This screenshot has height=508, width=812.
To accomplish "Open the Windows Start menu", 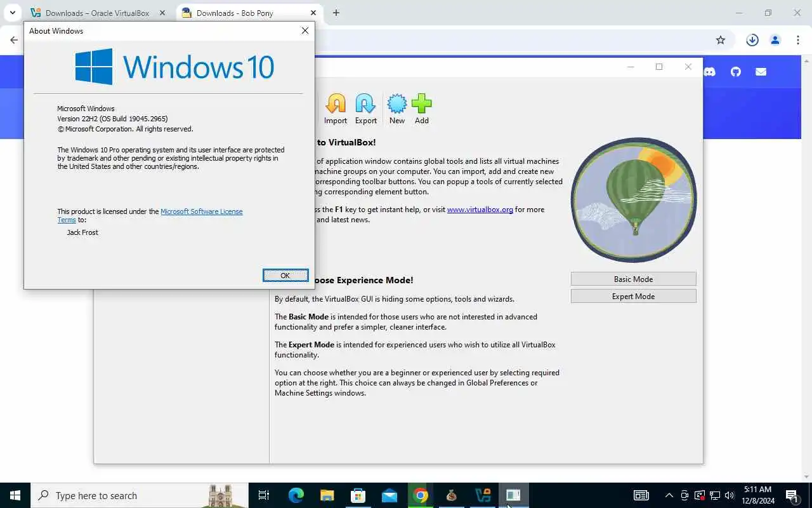I will pos(15,495).
